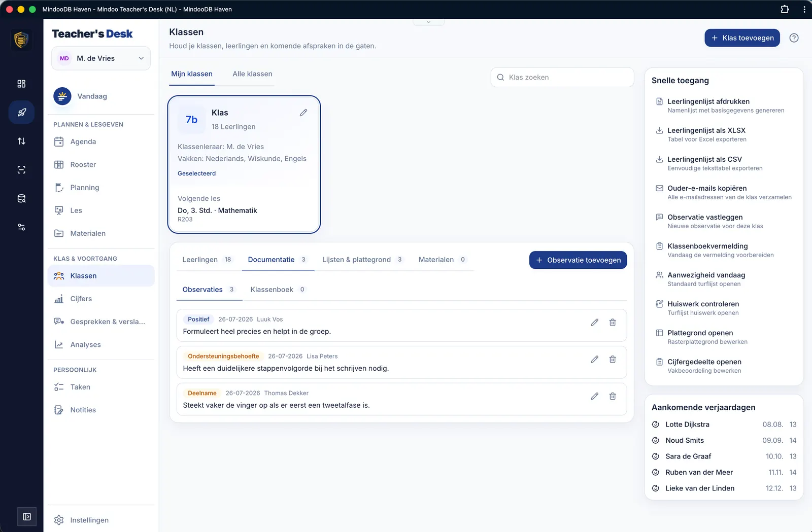Open Rooster in the sidebar
Image resolution: width=812 pixels, height=532 pixels.
tap(101, 164)
